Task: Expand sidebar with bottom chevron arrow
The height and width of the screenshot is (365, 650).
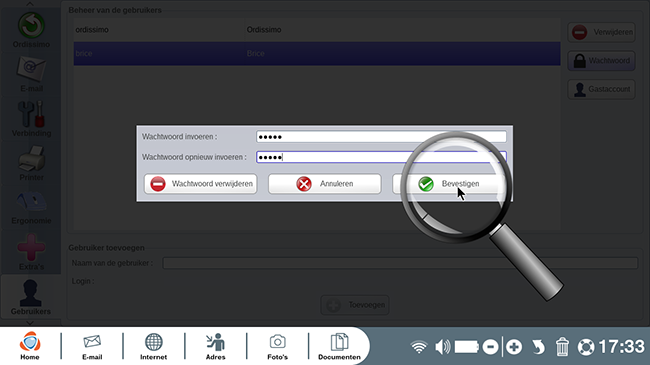Action: point(30,322)
